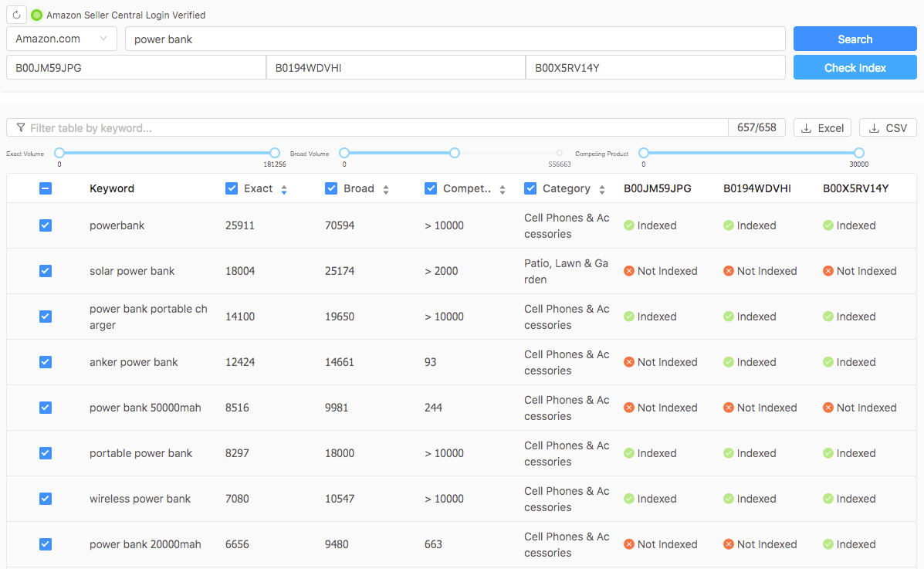Click the CSV download icon
Image resolution: width=924 pixels, height=569 pixels.
point(875,127)
